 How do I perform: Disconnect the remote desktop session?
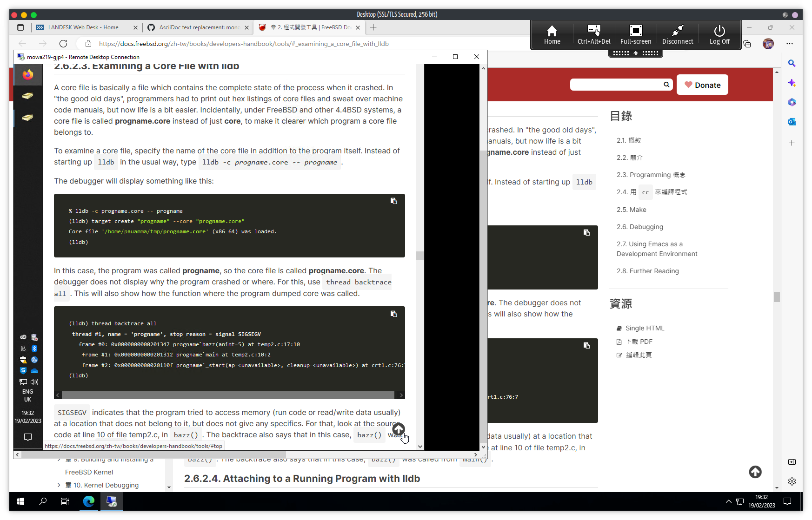pyautogui.click(x=678, y=35)
